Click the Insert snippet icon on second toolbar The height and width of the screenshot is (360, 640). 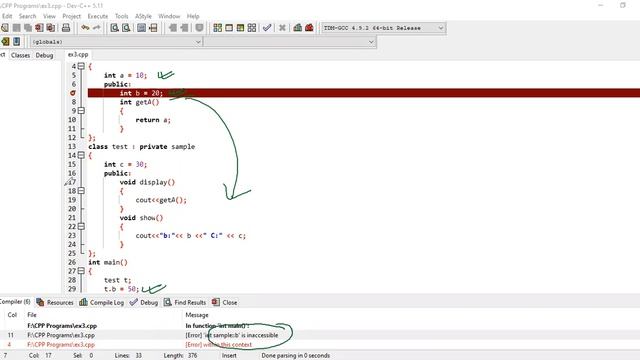(x=5, y=42)
